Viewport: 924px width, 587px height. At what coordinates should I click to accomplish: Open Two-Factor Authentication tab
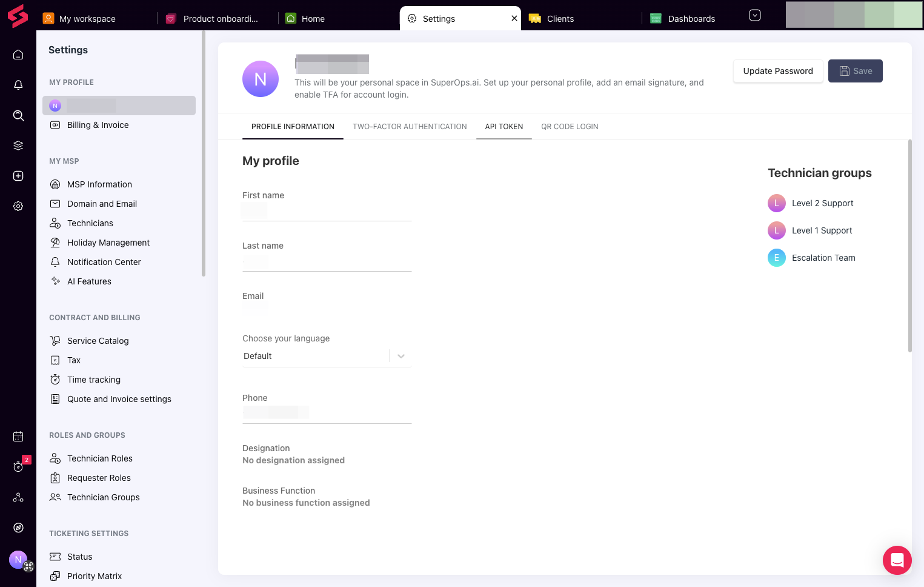pyautogui.click(x=410, y=127)
